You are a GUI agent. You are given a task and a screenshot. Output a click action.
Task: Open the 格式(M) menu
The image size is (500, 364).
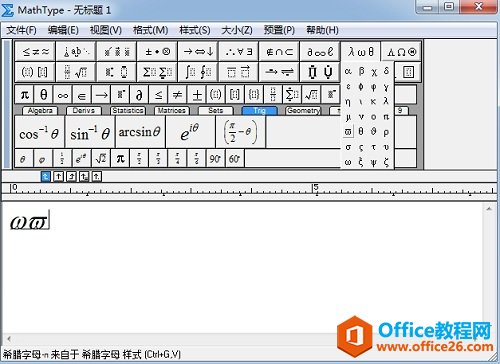tap(150, 30)
